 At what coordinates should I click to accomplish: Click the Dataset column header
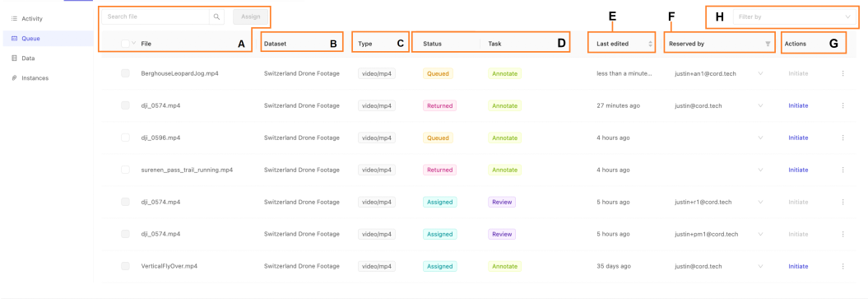275,43
